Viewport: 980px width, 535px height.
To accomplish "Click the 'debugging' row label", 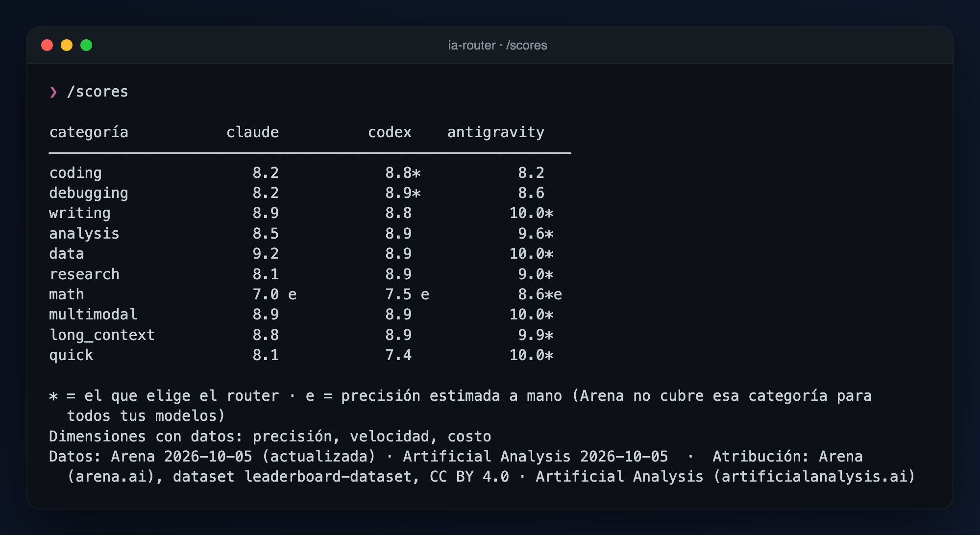I will [89, 193].
